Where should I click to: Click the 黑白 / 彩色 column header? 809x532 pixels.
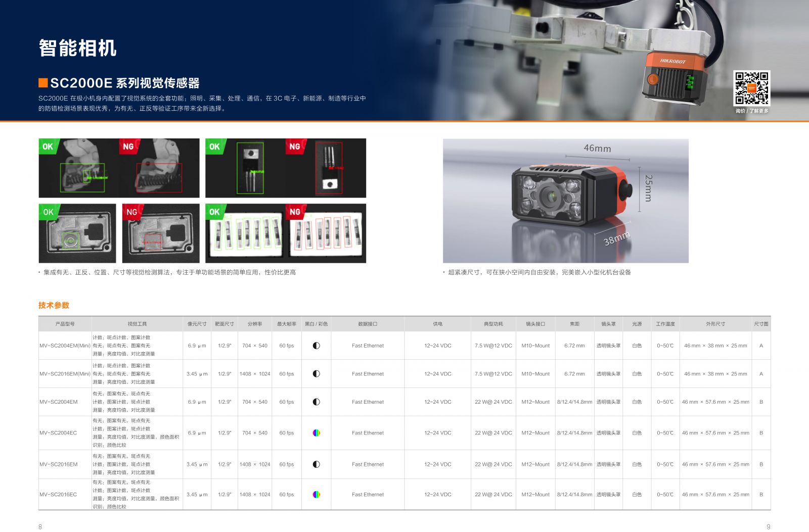coord(317,324)
